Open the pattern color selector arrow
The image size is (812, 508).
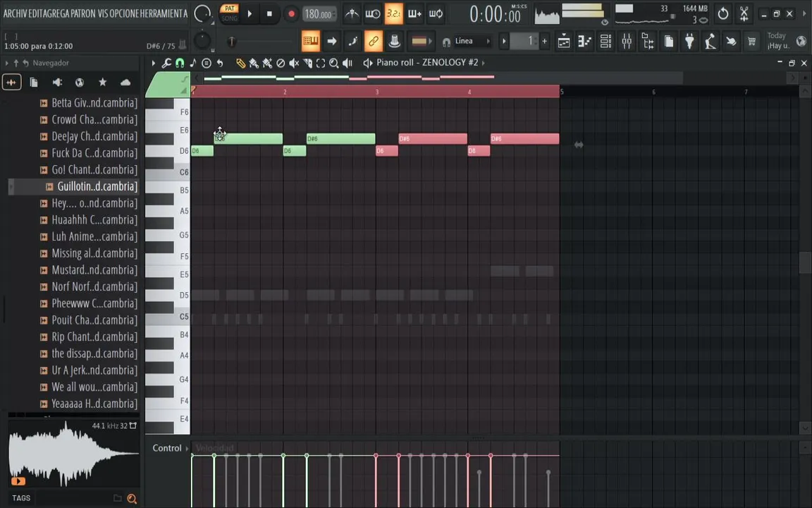pos(431,41)
